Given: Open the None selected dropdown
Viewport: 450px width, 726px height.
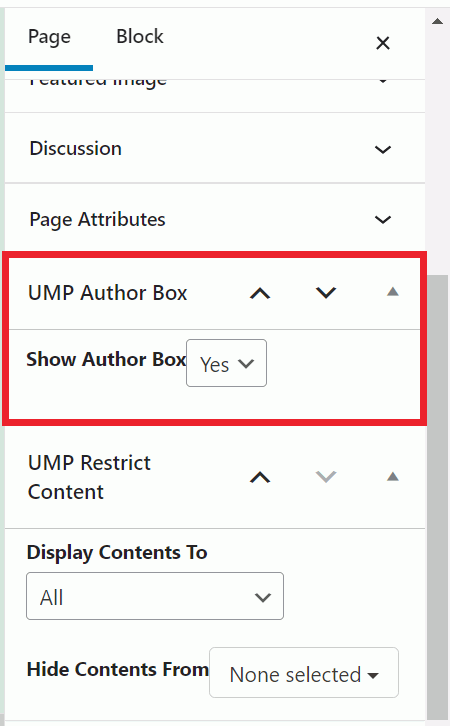Looking at the screenshot, I should pos(304,673).
